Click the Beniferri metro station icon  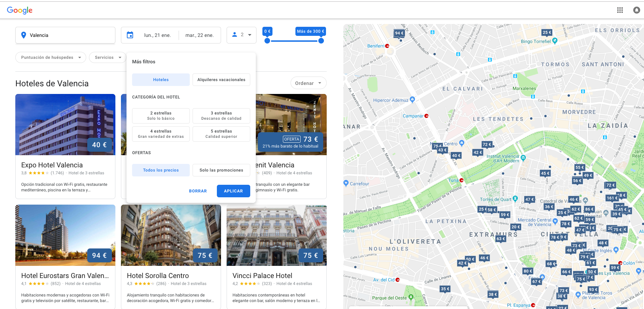387,46
